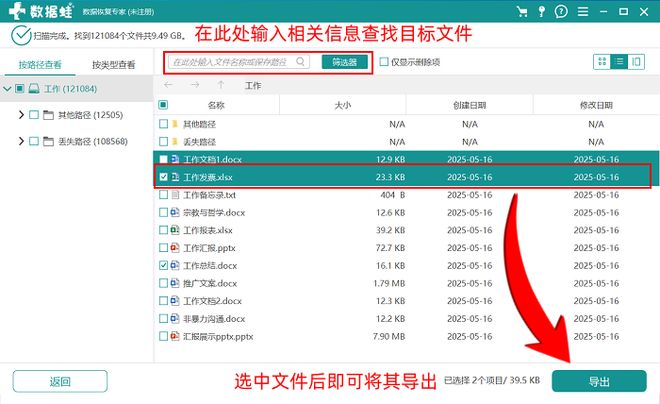Click the 返回 back button

click(x=60, y=381)
